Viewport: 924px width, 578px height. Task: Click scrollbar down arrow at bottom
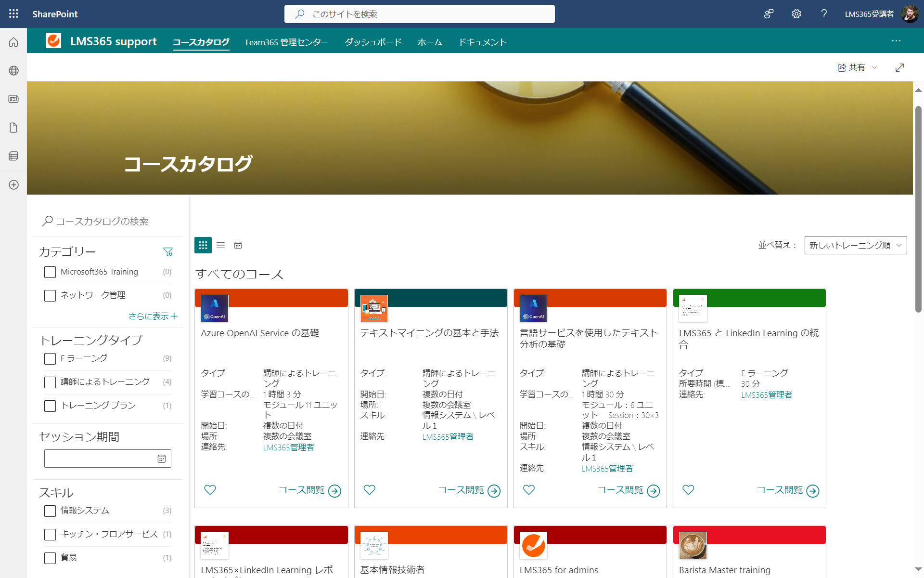918,570
